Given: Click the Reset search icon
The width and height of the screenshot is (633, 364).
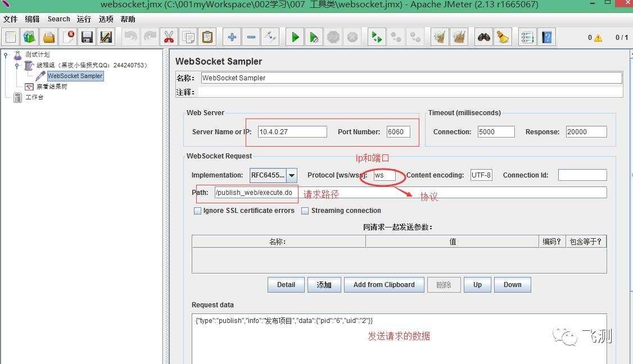Looking at the screenshot, I should pyautogui.click(x=503, y=38).
